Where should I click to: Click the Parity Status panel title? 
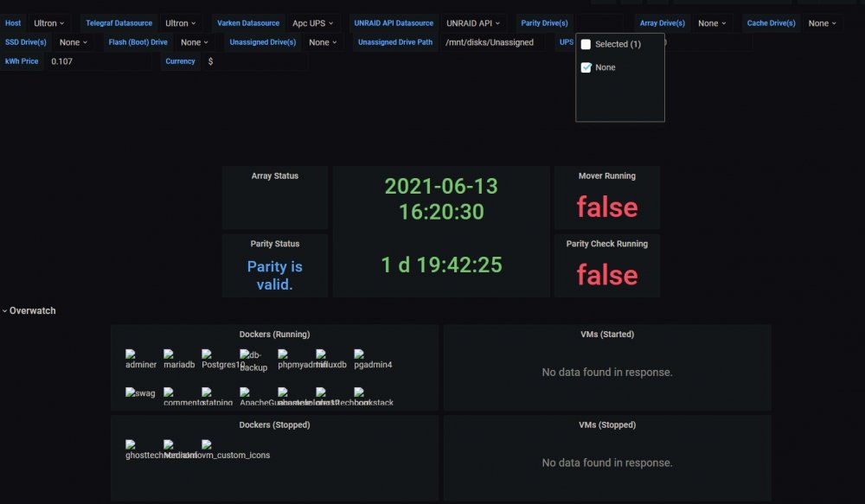point(275,244)
